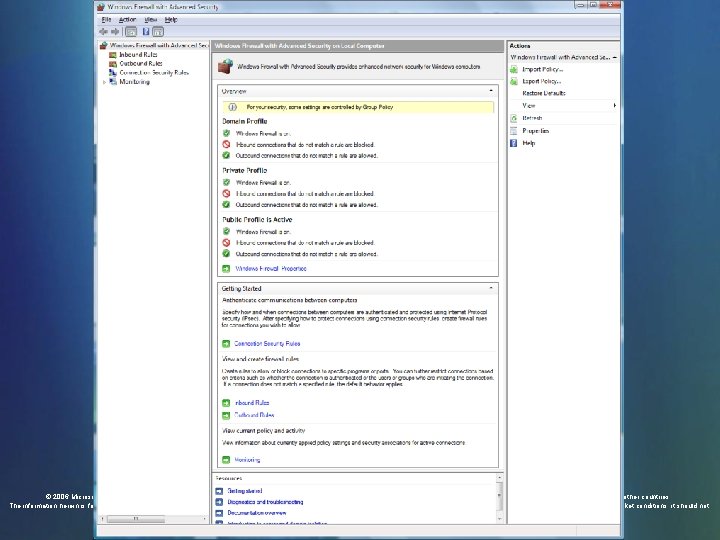Select the Inbound Rules tree icon

[x=113, y=55]
